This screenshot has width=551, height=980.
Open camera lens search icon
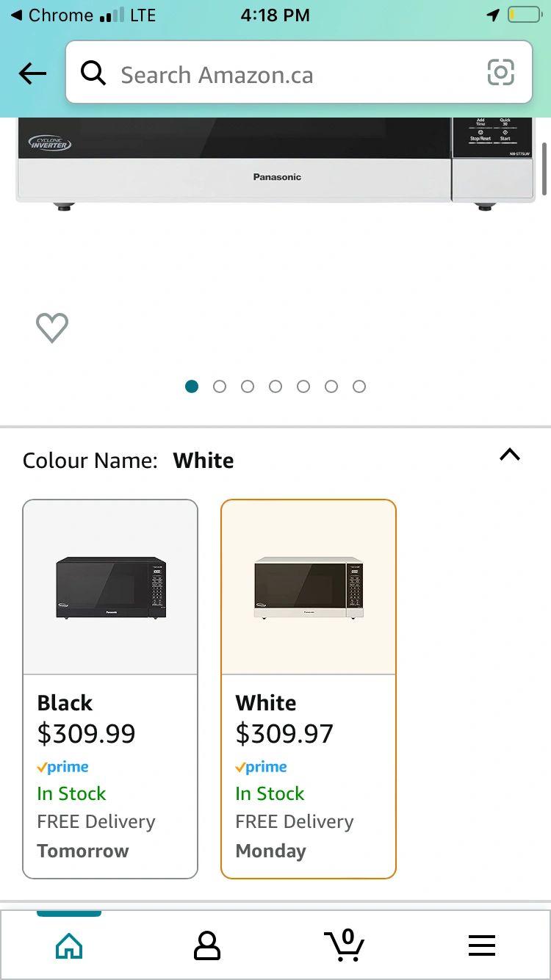click(x=500, y=73)
